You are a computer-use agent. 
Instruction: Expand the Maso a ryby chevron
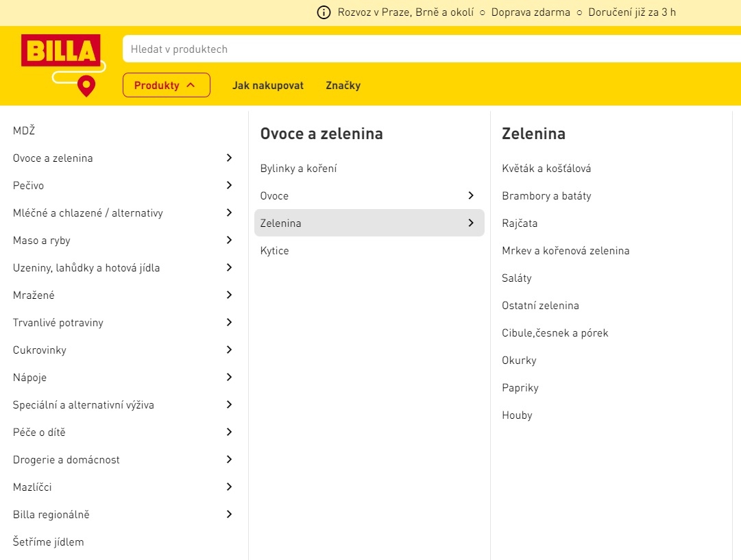point(229,240)
